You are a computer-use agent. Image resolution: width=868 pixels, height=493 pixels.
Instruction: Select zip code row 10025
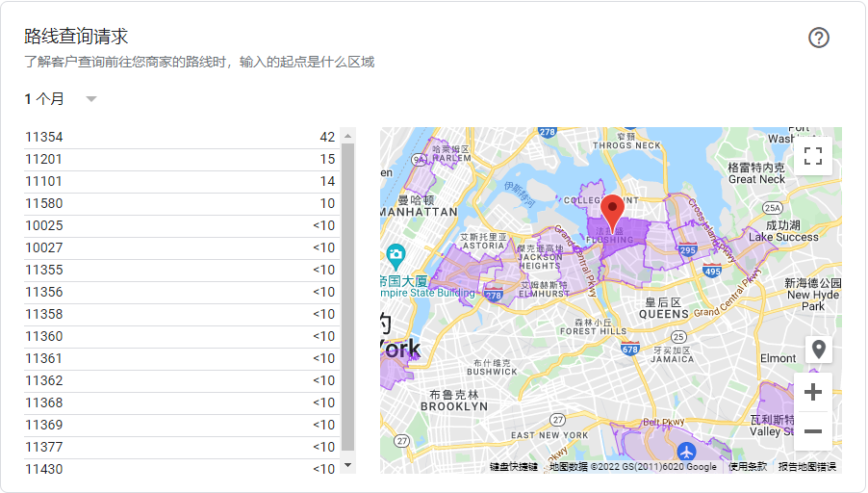pos(181,226)
